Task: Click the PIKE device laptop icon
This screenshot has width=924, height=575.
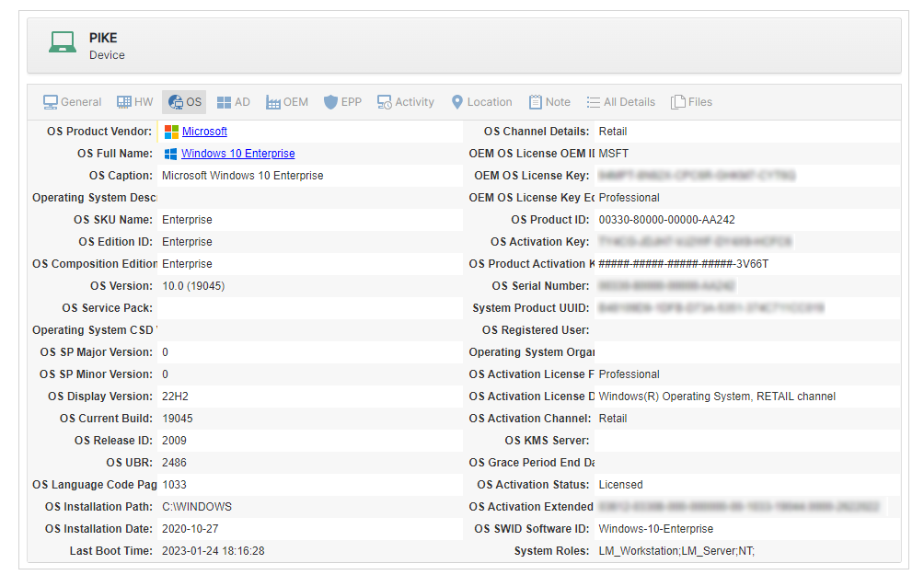Action: click(x=63, y=42)
